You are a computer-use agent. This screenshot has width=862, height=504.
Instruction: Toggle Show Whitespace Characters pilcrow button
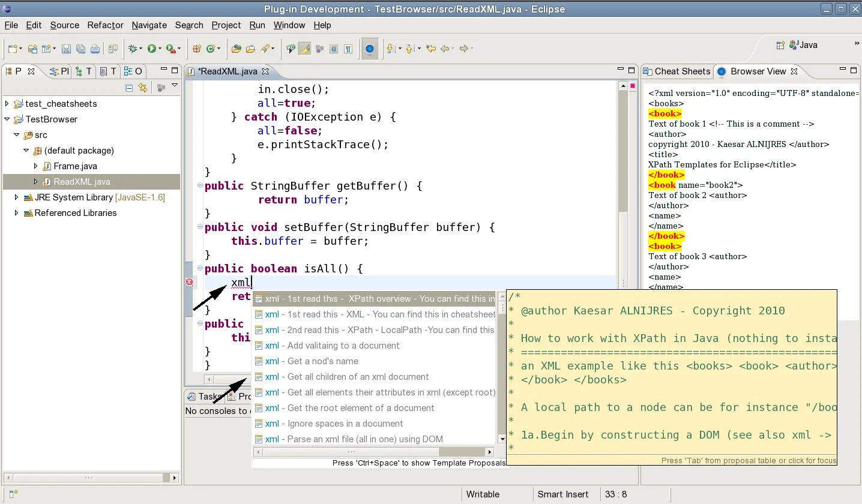coord(349,49)
